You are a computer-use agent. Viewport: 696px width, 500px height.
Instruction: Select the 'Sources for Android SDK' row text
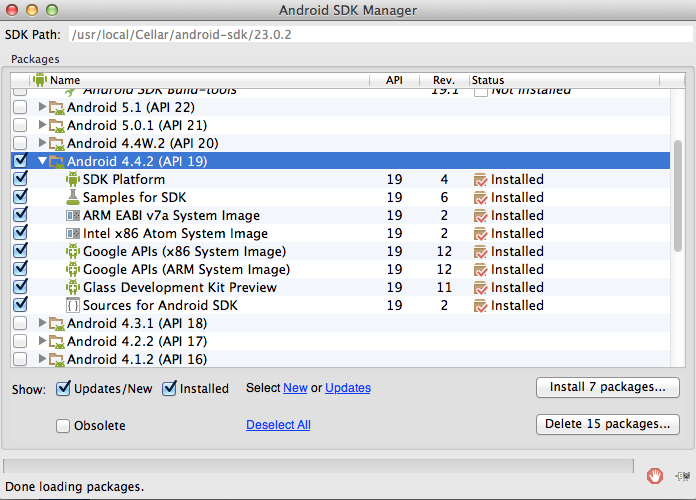[x=160, y=306]
